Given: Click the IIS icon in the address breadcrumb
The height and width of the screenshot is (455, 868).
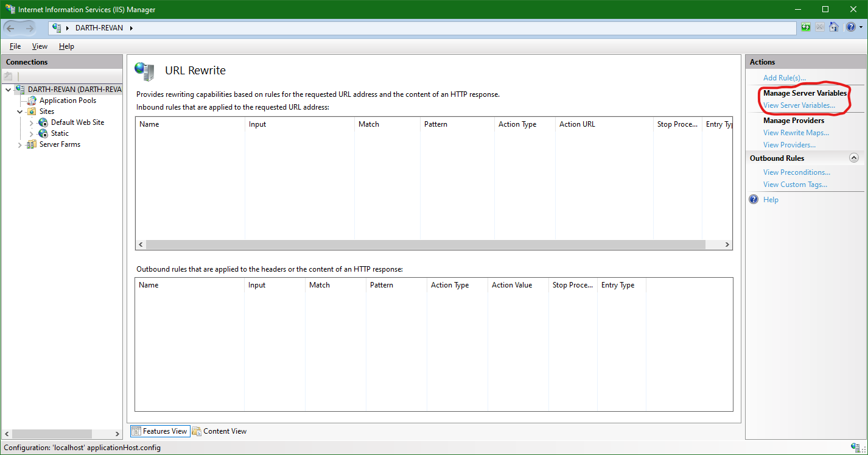Looking at the screenshot, I should point(56,27).
